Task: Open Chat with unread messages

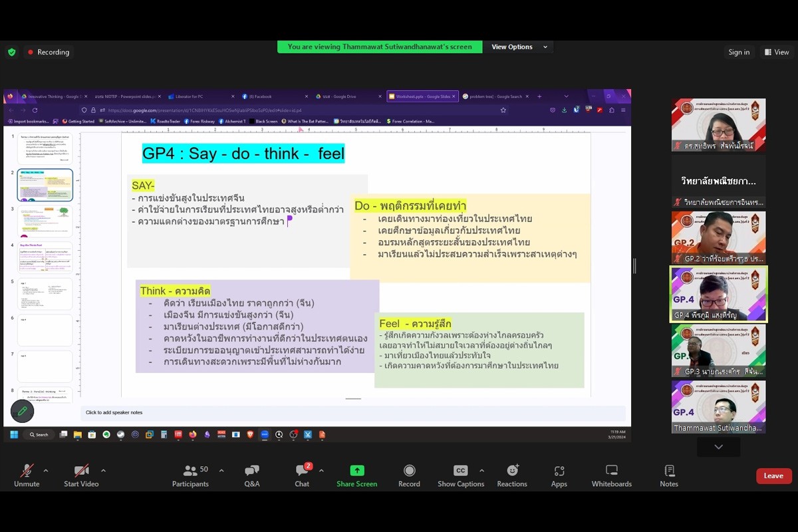Action: tap(302, 475)
